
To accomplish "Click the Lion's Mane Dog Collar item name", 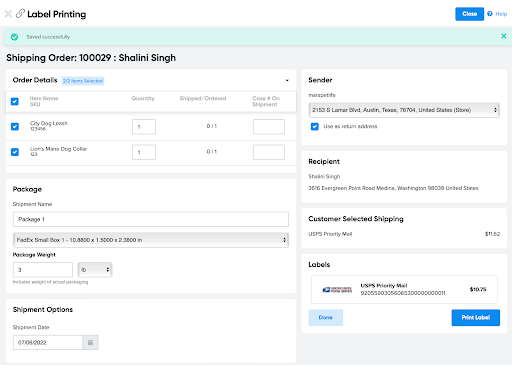I will (58, 149).
